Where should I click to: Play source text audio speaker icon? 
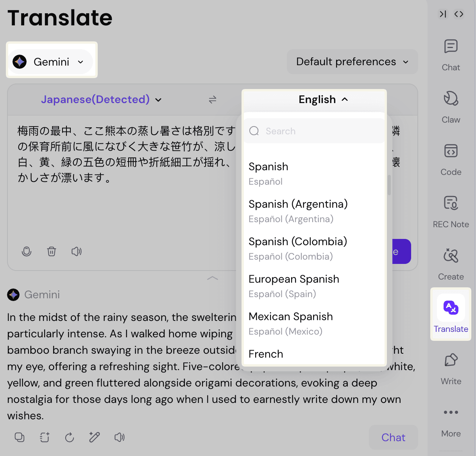click(x=77, y=251)
